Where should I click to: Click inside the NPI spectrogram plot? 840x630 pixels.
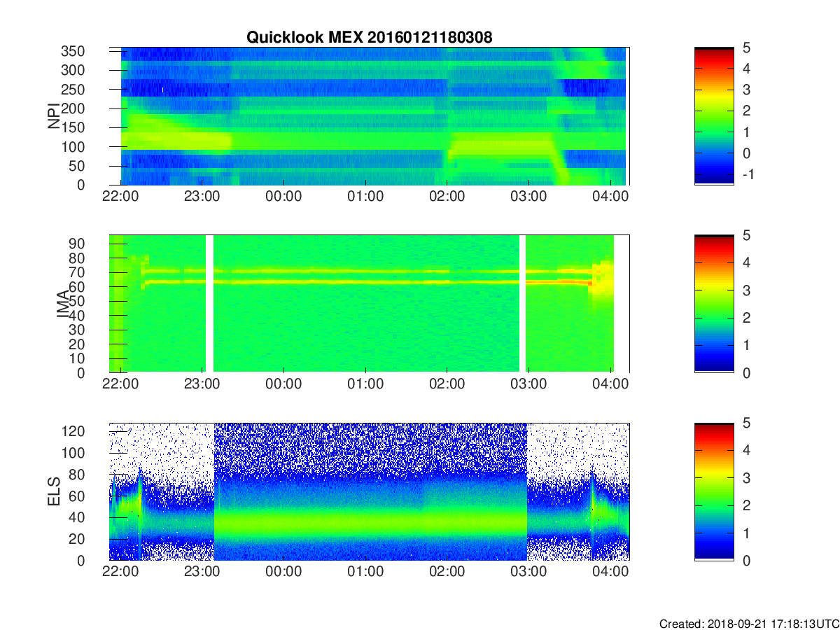[x=369, y=116]
